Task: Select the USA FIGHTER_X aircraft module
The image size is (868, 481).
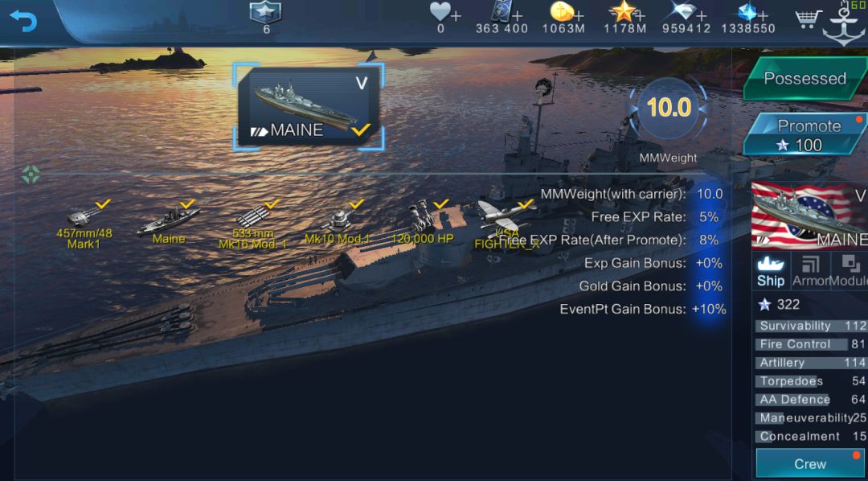Action: coord(507,225)
